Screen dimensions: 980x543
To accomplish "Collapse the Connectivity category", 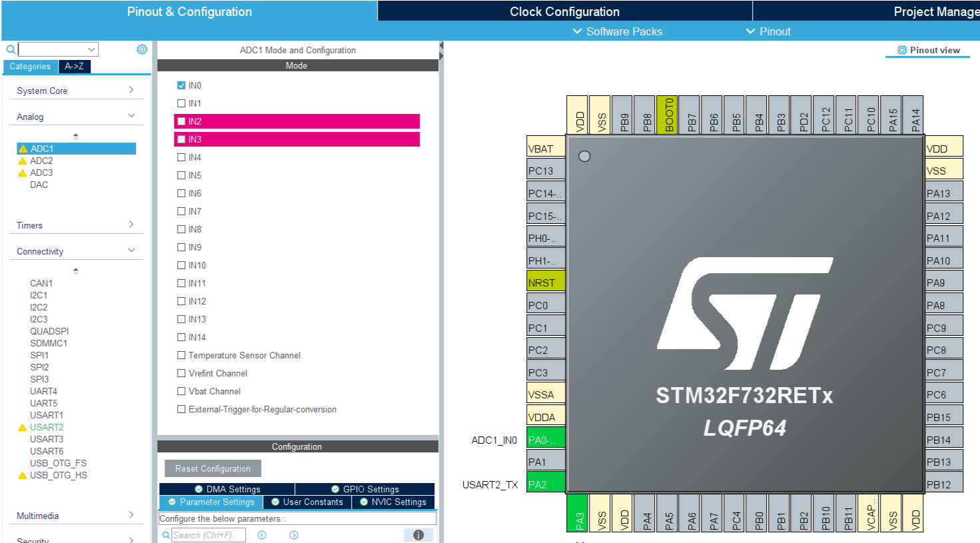I will click(x=75, y=251).
